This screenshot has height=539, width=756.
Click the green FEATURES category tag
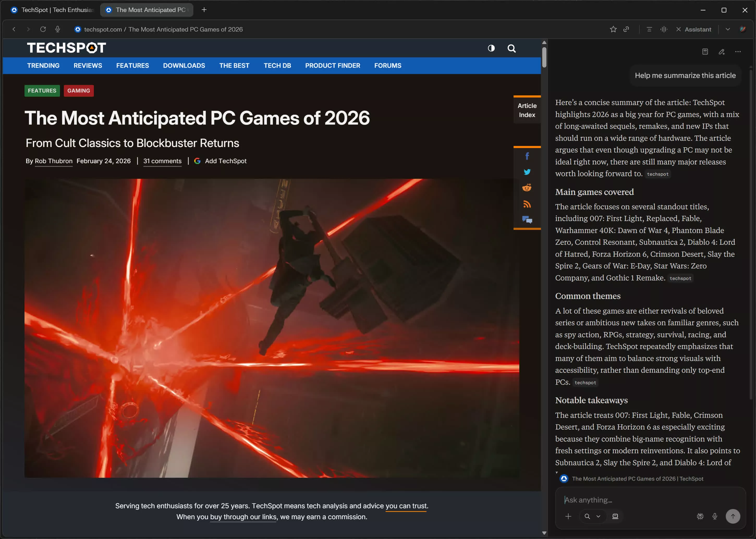click(x=42, y=91)
